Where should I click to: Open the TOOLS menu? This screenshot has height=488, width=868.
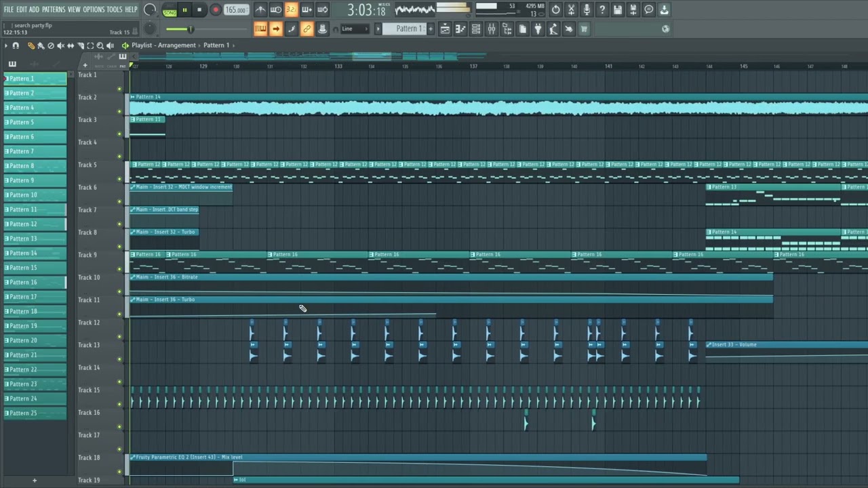[115, 9]
